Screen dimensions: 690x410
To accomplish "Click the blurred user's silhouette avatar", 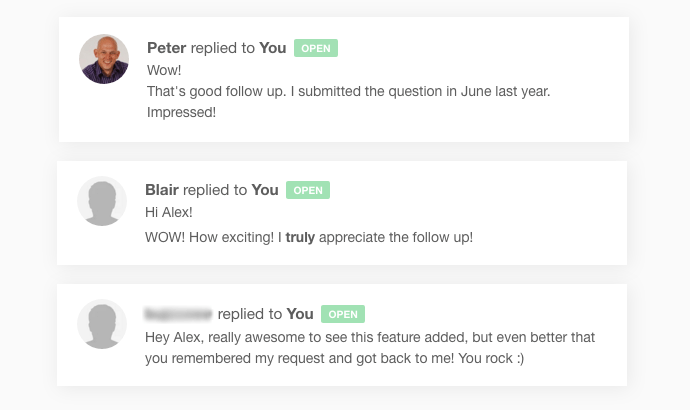I will (102, 324).
